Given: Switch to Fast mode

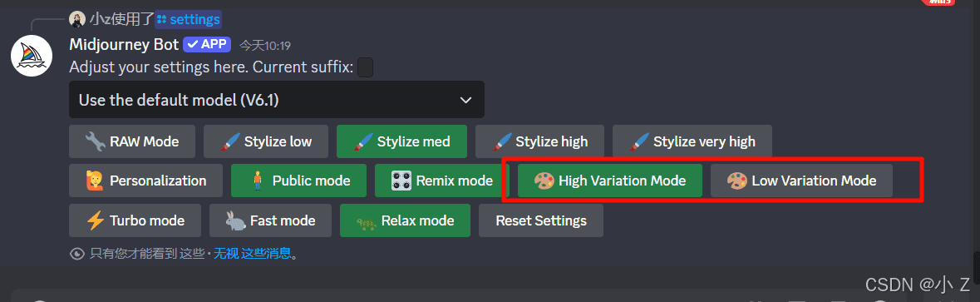Looking at the screenshot, I should pos(271,220).
